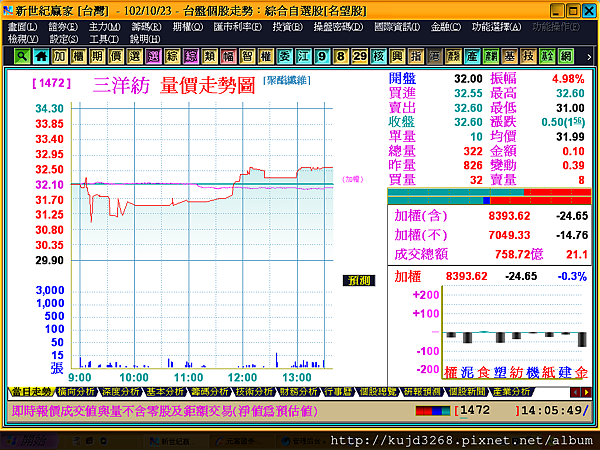The image size is (600, 450).
Task: Click the magenta 綜 toolbar icon
Action: (191, 57)
